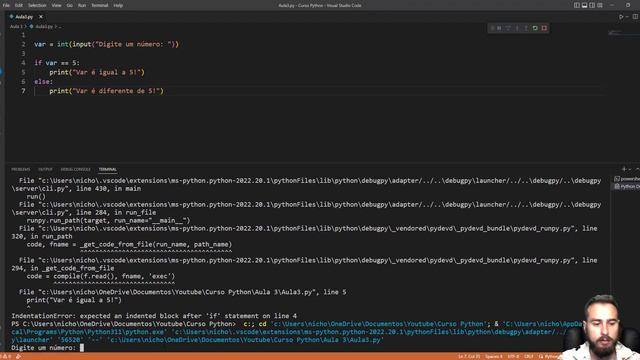Screen dimensions: 640x360
Task: Select the Aula3.py editor tab
Action: click(x=24, y=17)
